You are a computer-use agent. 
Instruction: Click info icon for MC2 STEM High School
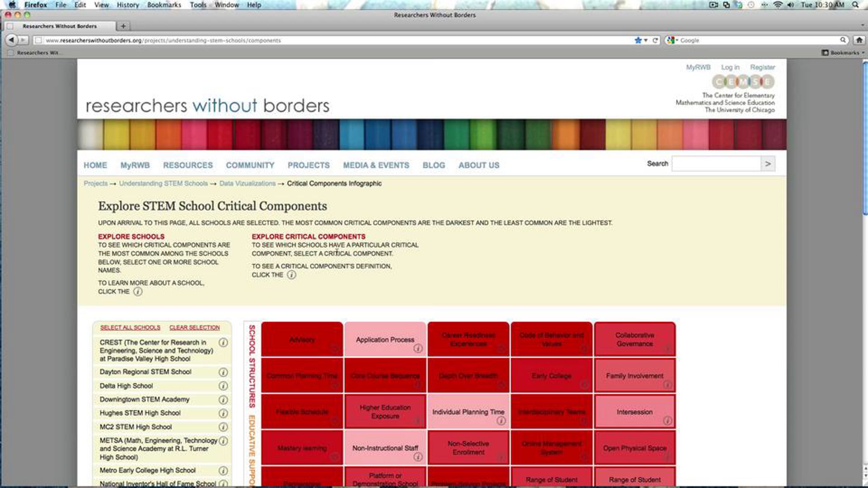click(x=223, y=427)
